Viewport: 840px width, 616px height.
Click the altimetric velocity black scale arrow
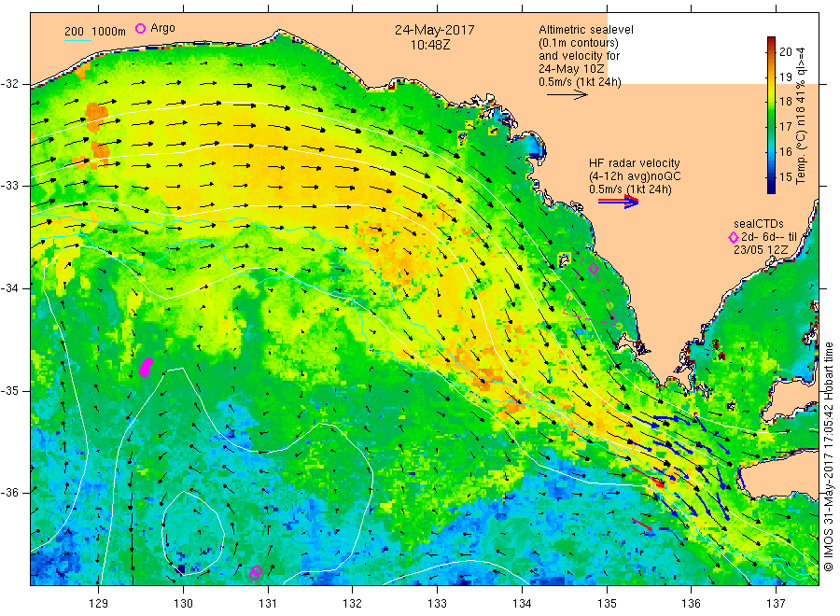pyautogui.click(x=567, y=95)
